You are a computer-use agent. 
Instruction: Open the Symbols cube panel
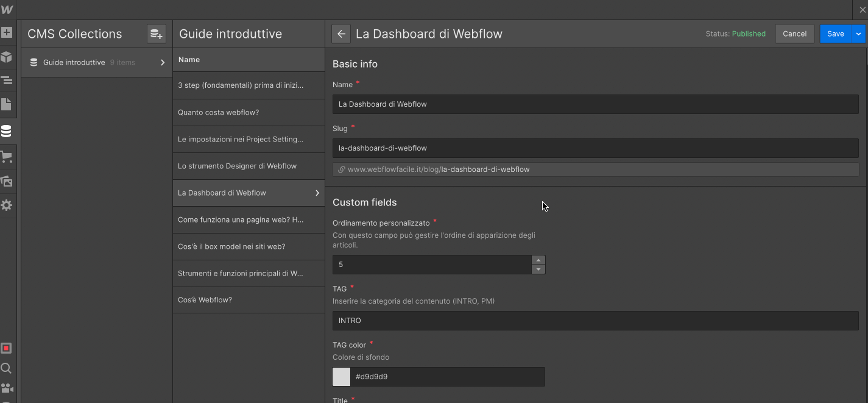click(7, 57)
